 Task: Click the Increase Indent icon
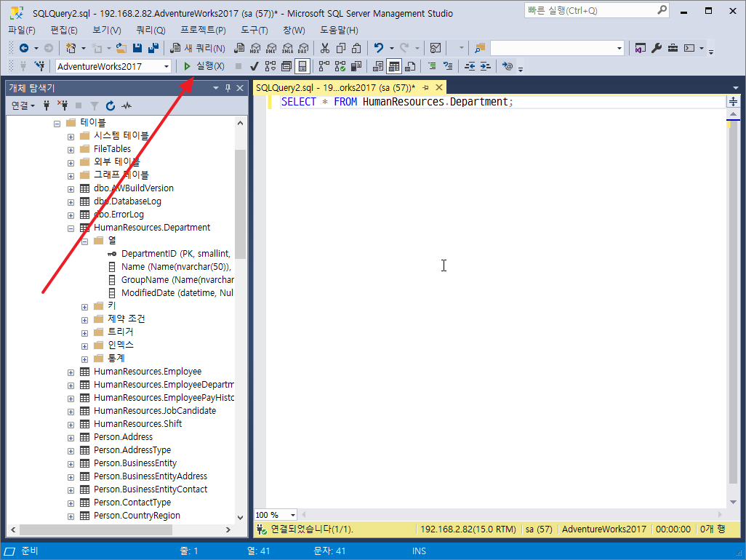coord(485,66)
